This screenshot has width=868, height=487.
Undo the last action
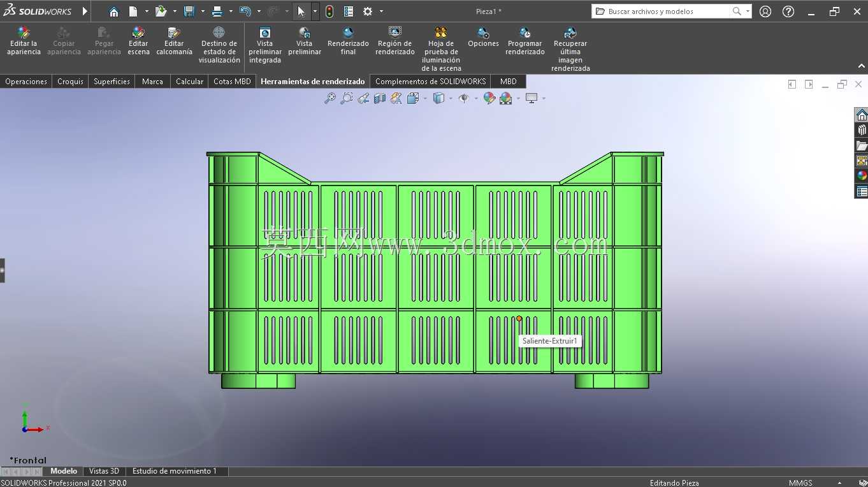tap(245, 11)
